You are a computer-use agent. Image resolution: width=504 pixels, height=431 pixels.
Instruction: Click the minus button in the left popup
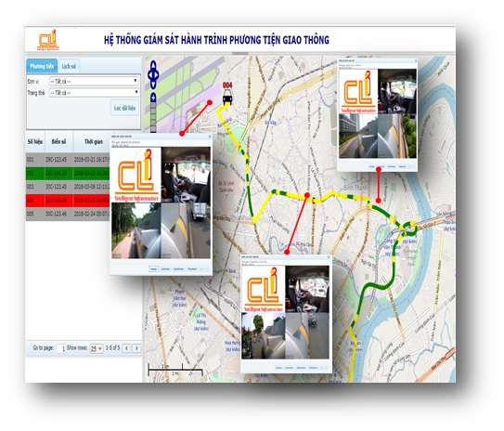tap(207, 268)
